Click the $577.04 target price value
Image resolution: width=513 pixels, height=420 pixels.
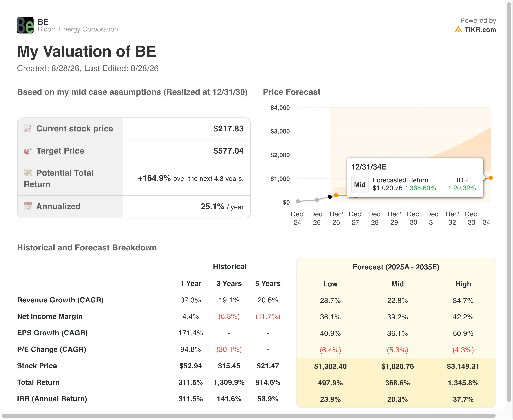228,151
